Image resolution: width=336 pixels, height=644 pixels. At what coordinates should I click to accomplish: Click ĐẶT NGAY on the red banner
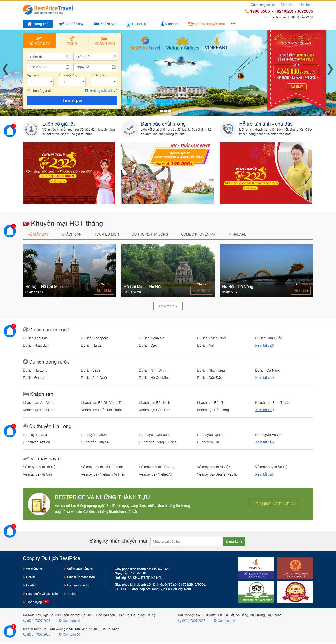(296, 87)
